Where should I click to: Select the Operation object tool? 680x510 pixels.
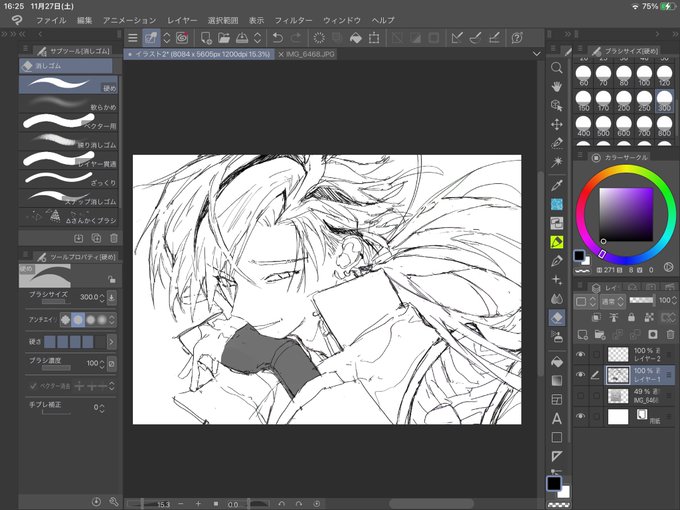pyautogui.click(x=556, y=105)
